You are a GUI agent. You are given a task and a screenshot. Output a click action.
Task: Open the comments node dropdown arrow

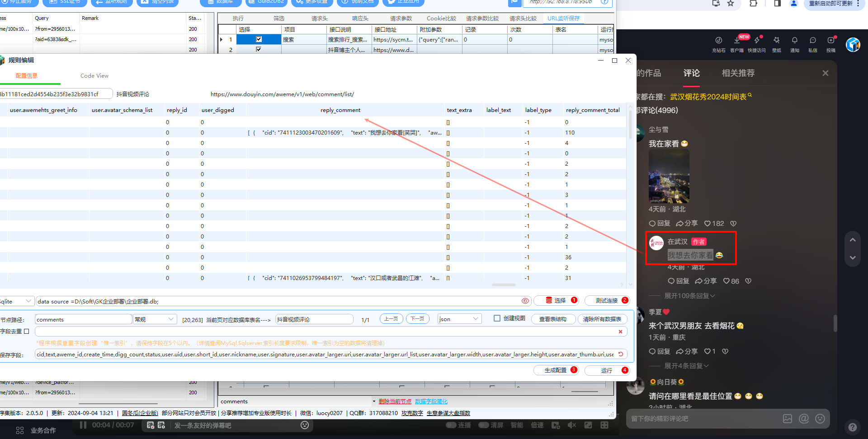tap(374, 402)
